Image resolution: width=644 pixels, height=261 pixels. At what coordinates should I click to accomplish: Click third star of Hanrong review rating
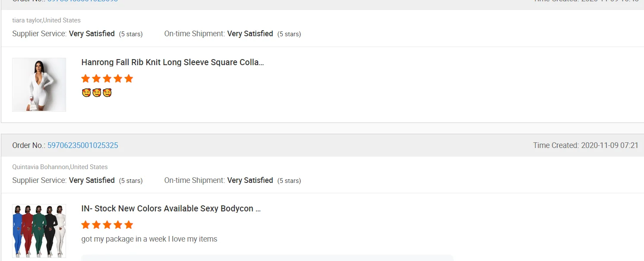(x=107, y=79)
